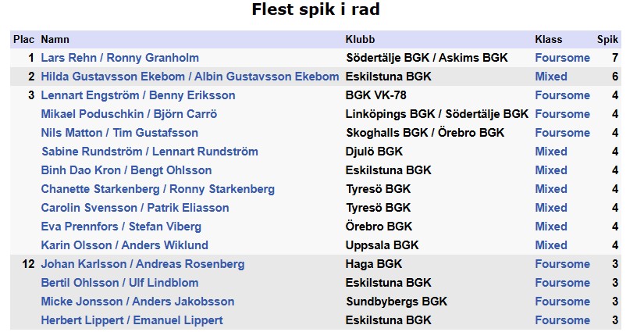Open Karin Olsson / Anders Wiklund link
This screenshot has height=332, width=644.
[124, 245]
